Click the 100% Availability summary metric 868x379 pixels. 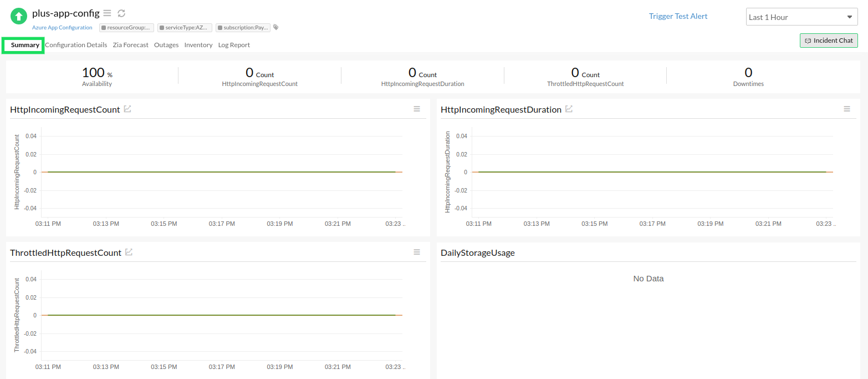tap(96, 76)
